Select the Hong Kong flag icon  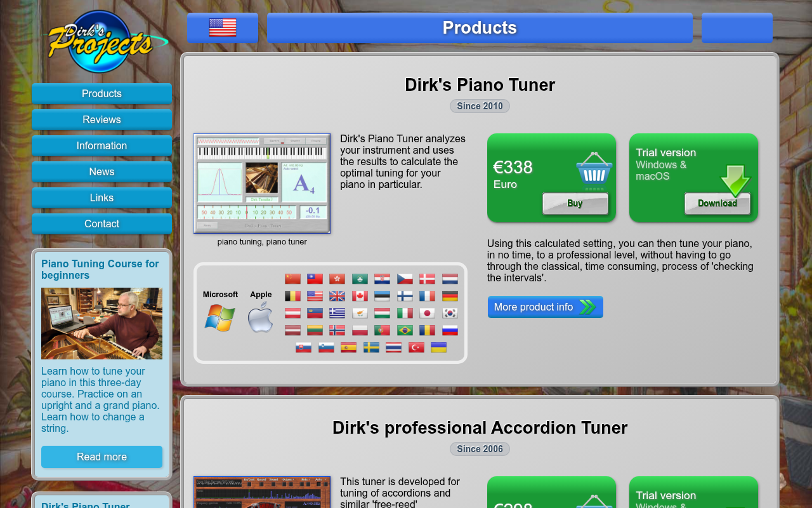[x=337, y=279]
